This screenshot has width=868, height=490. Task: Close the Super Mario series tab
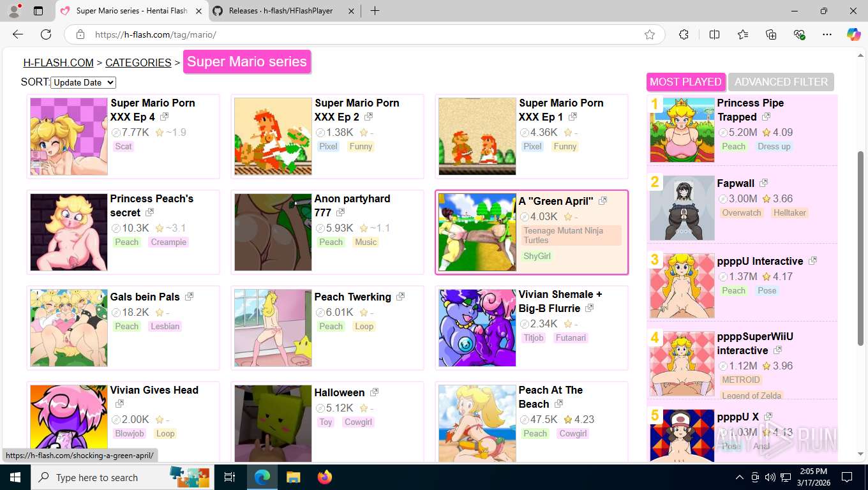[x=198, y=11]
